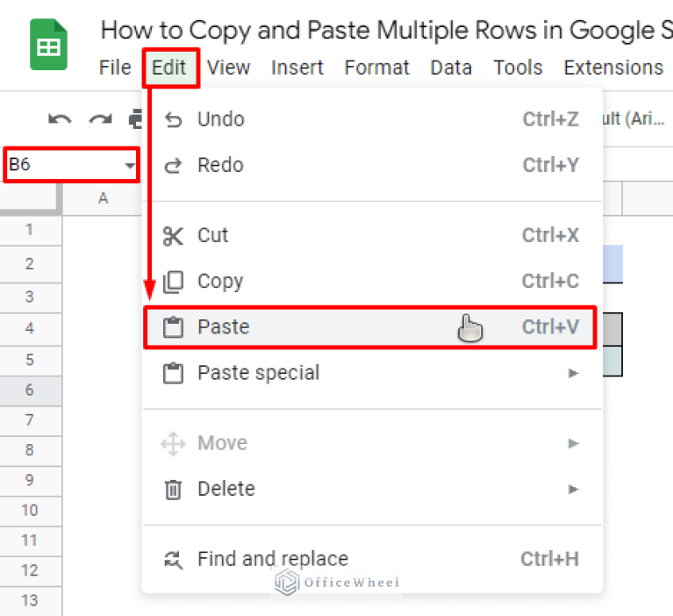This screenshot has height=616, width=673.
Task: Select row 12 header
Action: [x=29, y=571]
